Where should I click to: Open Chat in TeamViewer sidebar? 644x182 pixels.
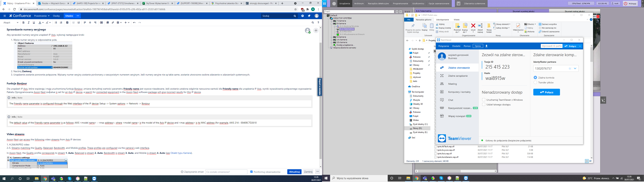click(450, 100)
